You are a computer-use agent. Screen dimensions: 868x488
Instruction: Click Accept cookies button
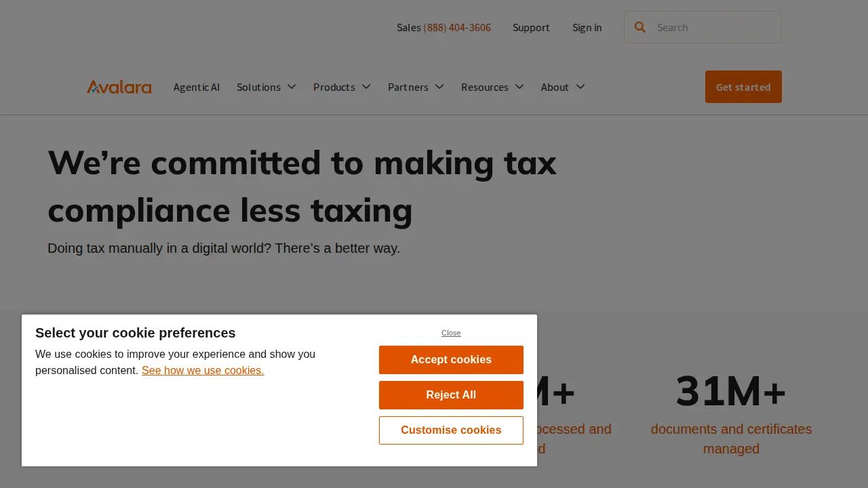451,360
